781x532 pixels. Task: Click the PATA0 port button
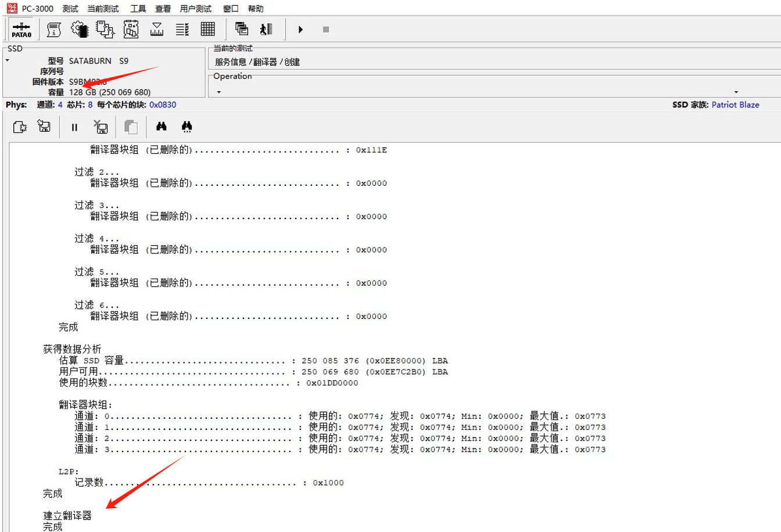point(22,30)
